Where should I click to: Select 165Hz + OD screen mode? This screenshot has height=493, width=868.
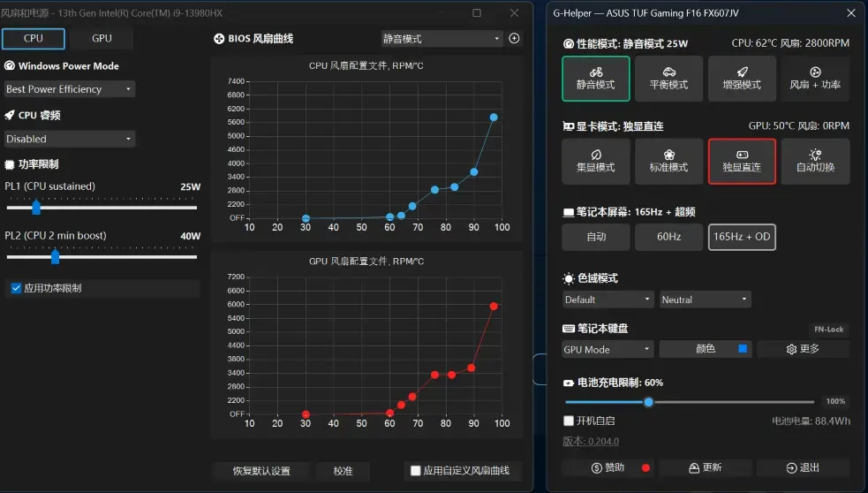click(742, 237)
